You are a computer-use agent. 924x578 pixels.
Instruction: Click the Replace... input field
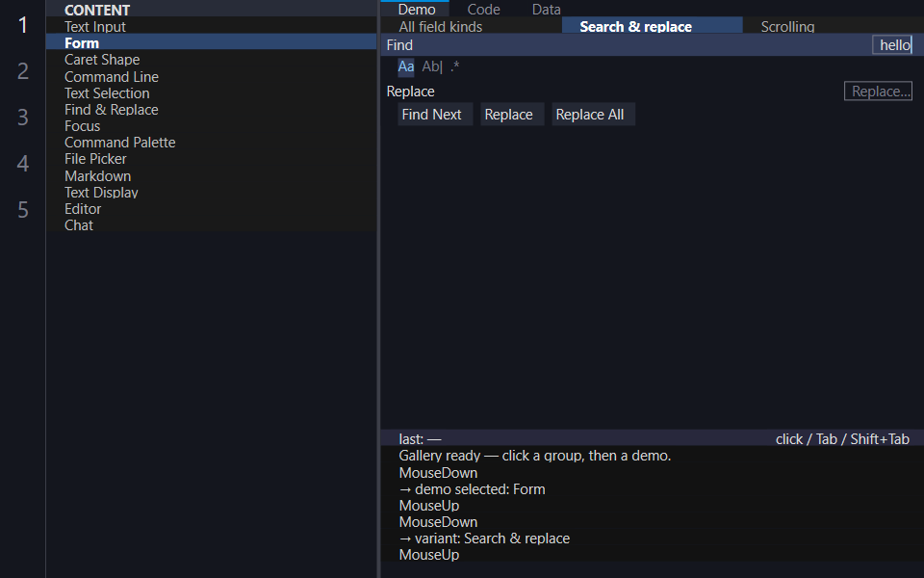pos(878,92)
